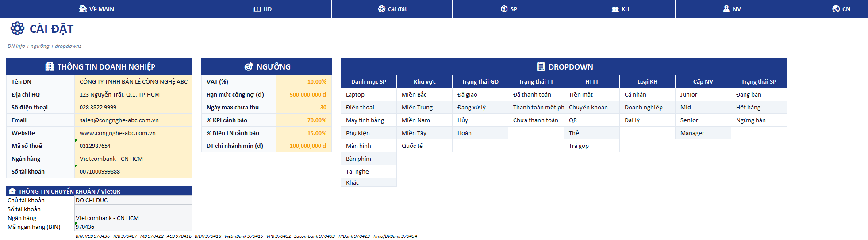Viewport: 868px width, 240px height.
Task: Click the target icon in NGƯỠNG header
Action: (x=249, y=67)
